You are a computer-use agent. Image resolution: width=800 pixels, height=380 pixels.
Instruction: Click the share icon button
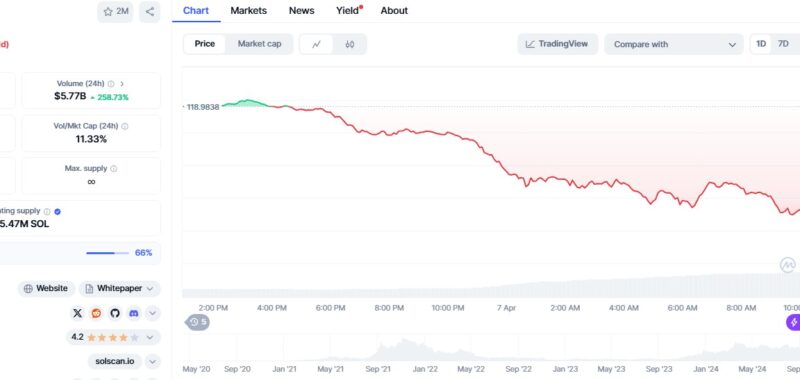coord(149,12)
